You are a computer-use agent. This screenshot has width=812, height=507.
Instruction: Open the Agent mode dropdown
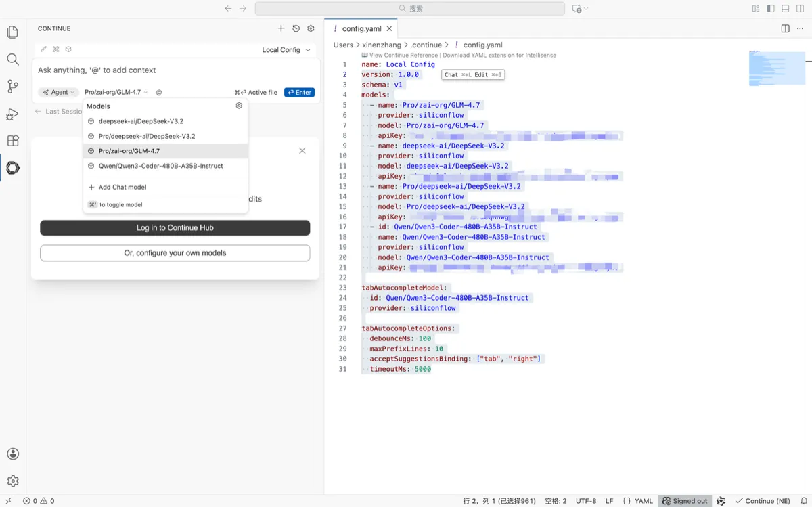(58, 92)
